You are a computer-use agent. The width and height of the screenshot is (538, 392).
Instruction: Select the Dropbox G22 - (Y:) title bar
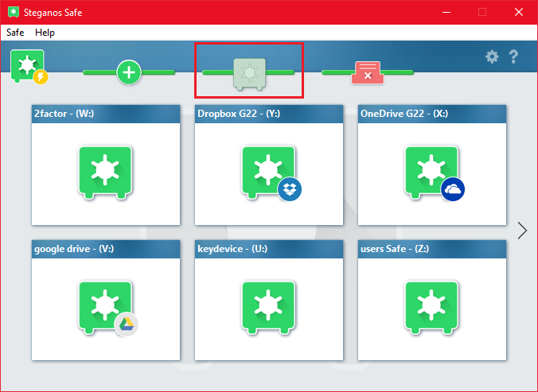[268, 114]
